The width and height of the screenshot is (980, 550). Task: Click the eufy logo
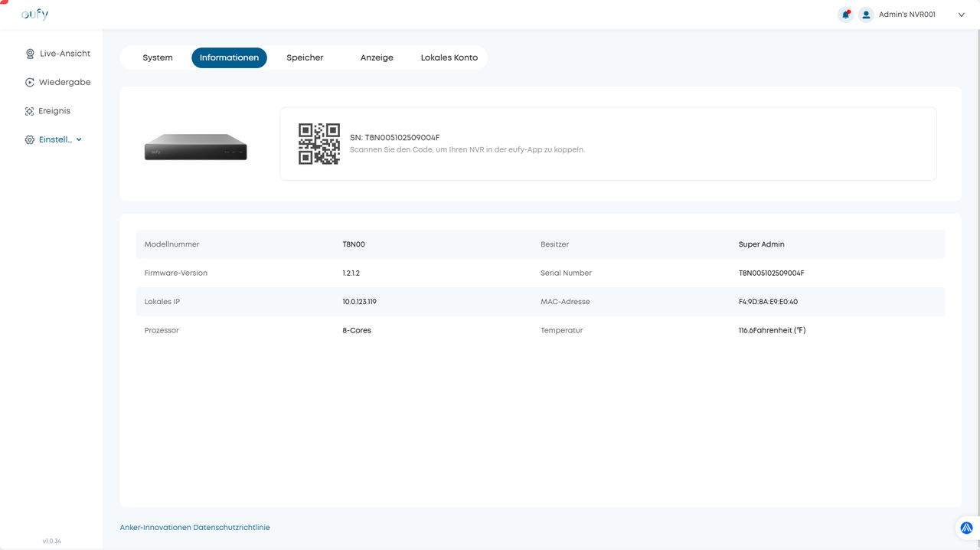[x=34, y=15]
